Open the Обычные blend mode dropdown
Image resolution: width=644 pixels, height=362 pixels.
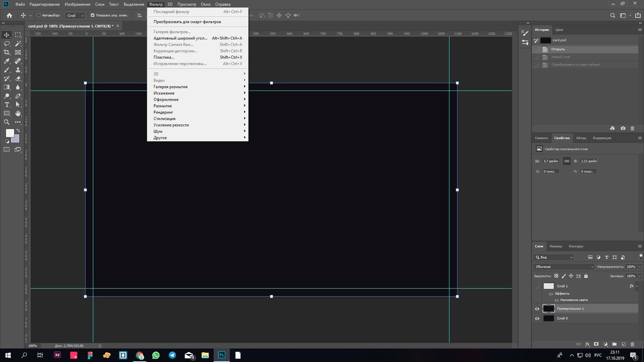564,266
